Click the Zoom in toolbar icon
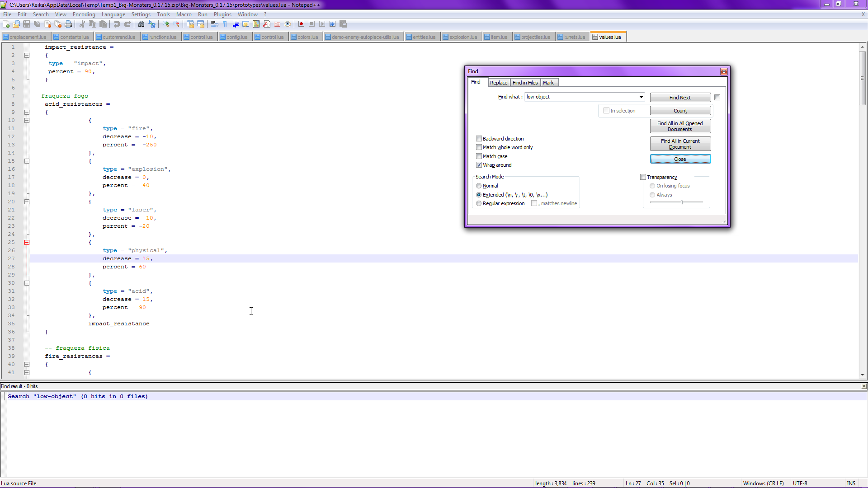This screenshot has height=488, width=868. coord(166,24)
